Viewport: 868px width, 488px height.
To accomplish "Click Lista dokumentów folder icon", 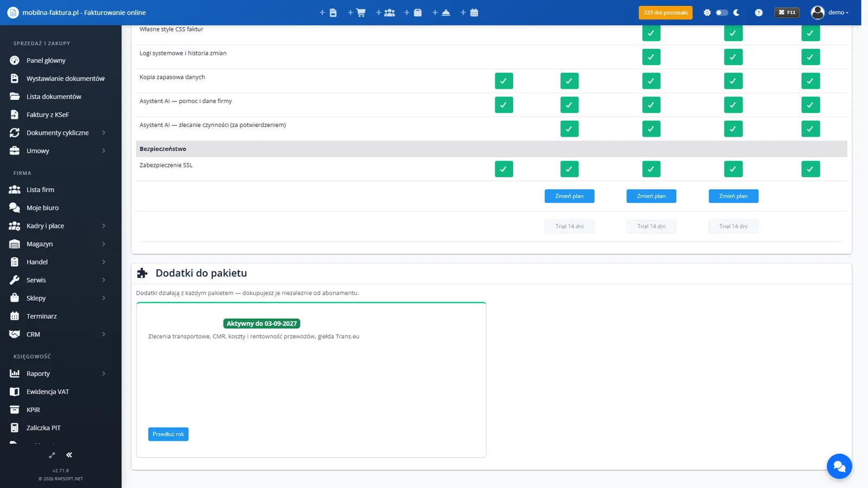I will click(x=15, y=97).
